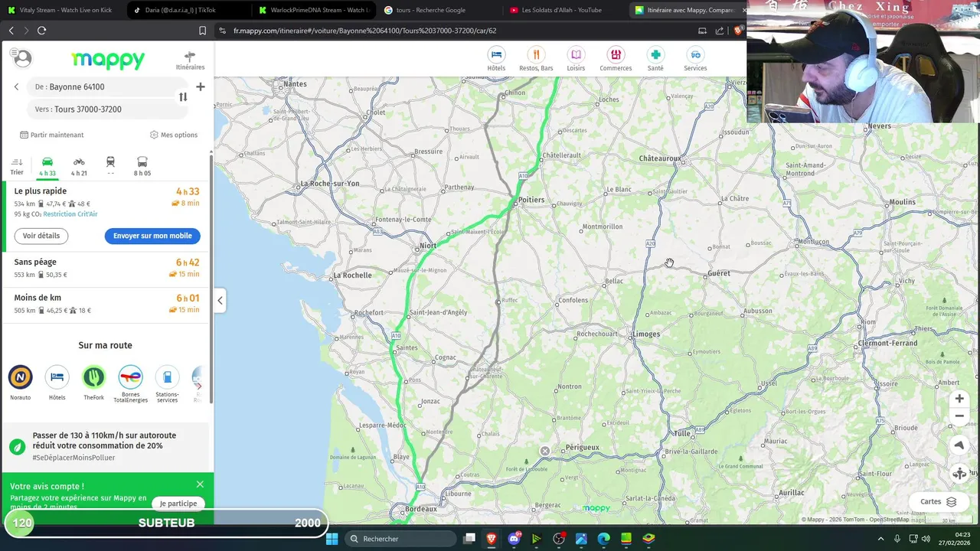The image size is (980, 551).
Task: Open Restos, Bars category
Action: coord(536,59)
